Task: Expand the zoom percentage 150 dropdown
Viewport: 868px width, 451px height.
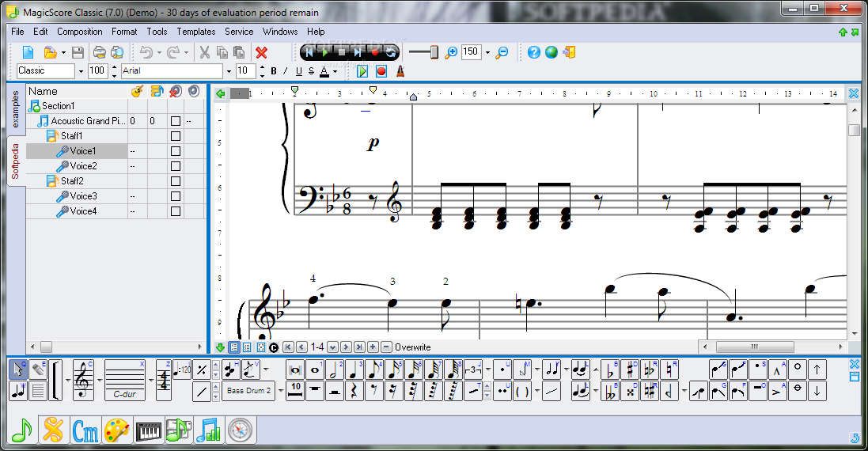Action: [x=487, y=52]
